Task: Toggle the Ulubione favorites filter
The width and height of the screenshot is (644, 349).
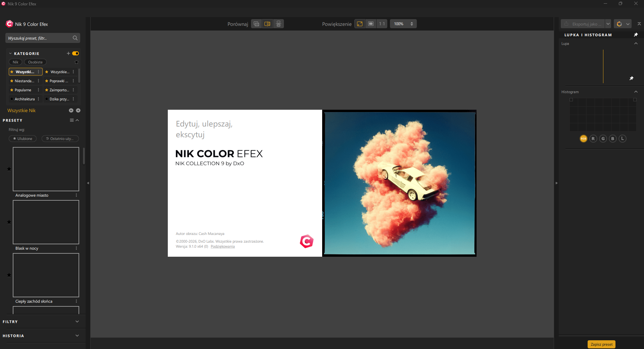Action: pyautogui.click(x=22, y=139)
